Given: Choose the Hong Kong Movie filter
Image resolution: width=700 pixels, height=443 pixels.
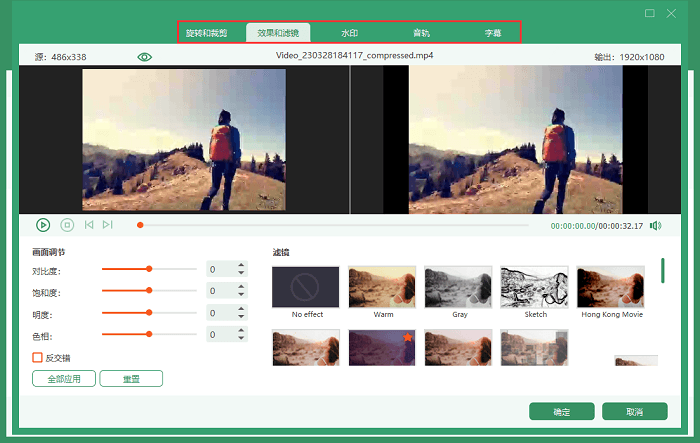Looking at the screenshot, I should pyautogui.click(x=610, y=287).
